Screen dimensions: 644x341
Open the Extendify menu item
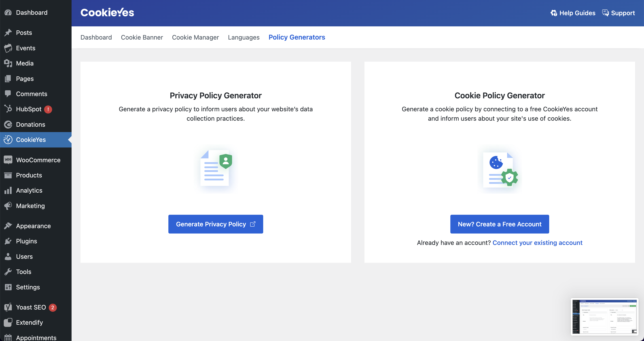click(x=36, y=322)
